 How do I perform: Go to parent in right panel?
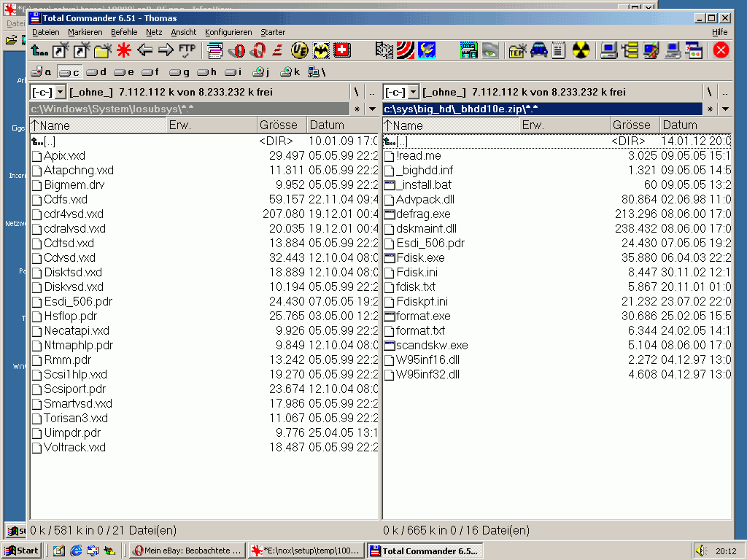tap(725, 91)
